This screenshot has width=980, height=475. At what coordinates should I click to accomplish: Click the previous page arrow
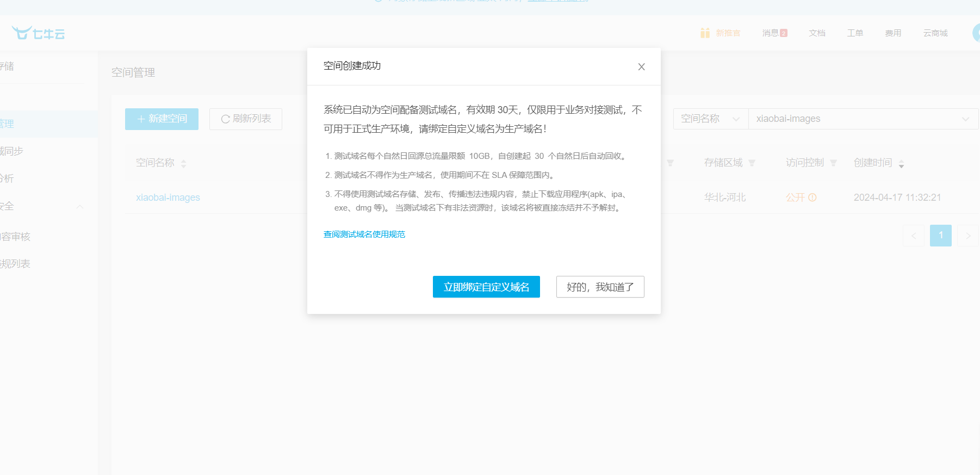tap(914, 236)
